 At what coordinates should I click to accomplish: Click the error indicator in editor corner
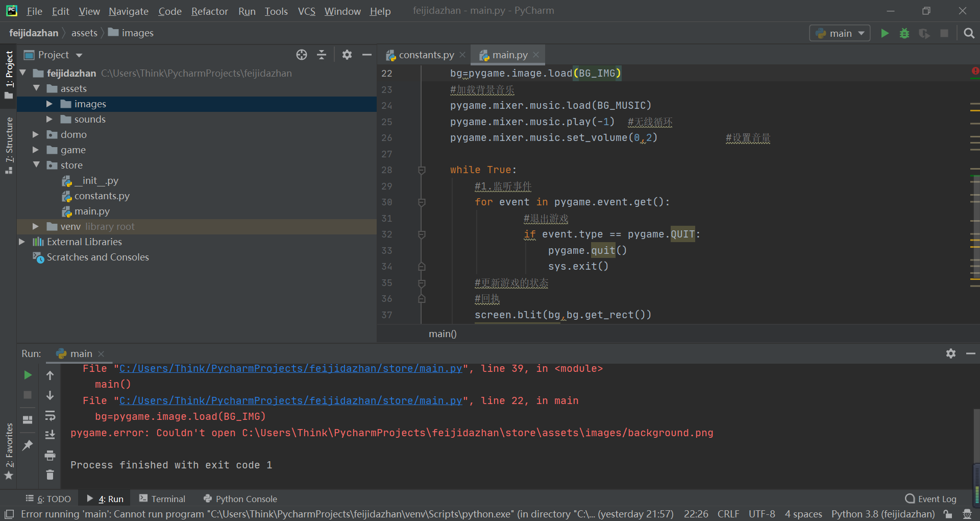click(x=975, y=71)
